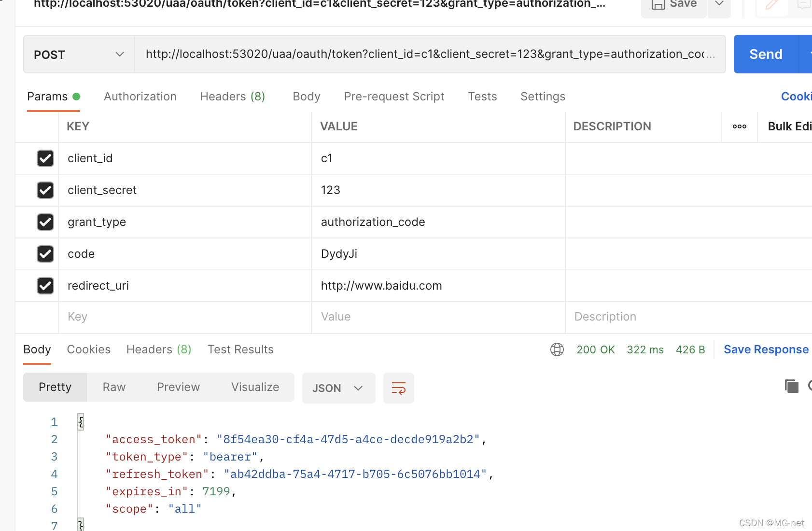Open the Settings tab
The height and width of the screenshot is (531, 812).
click(543, 97)
